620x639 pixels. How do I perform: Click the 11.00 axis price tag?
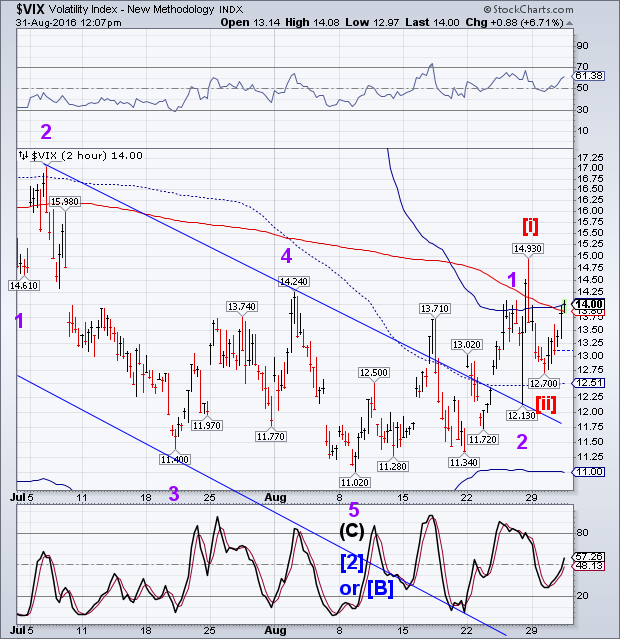(589, 472)
